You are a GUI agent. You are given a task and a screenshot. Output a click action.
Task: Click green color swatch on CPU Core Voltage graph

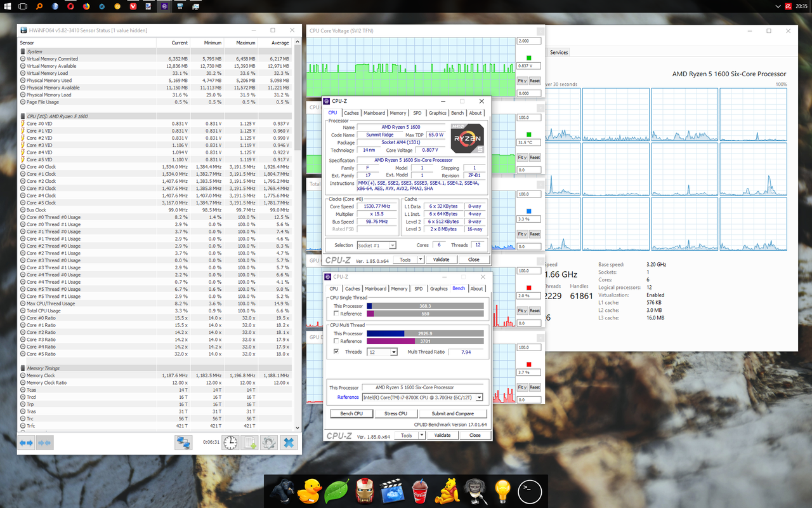click(529, 58)
